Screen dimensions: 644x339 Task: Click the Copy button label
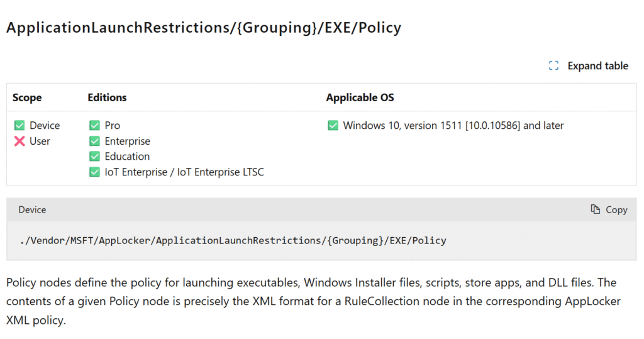(x=616, y=209)
